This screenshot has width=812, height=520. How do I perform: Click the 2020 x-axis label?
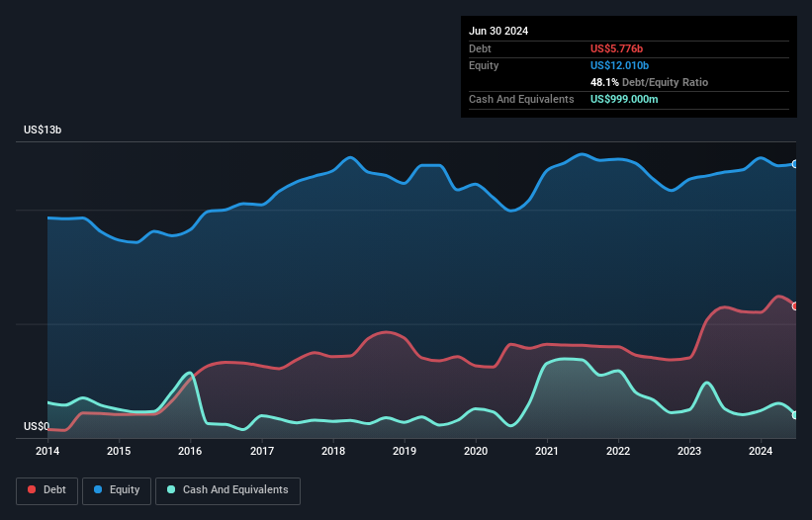click(476, 451)
